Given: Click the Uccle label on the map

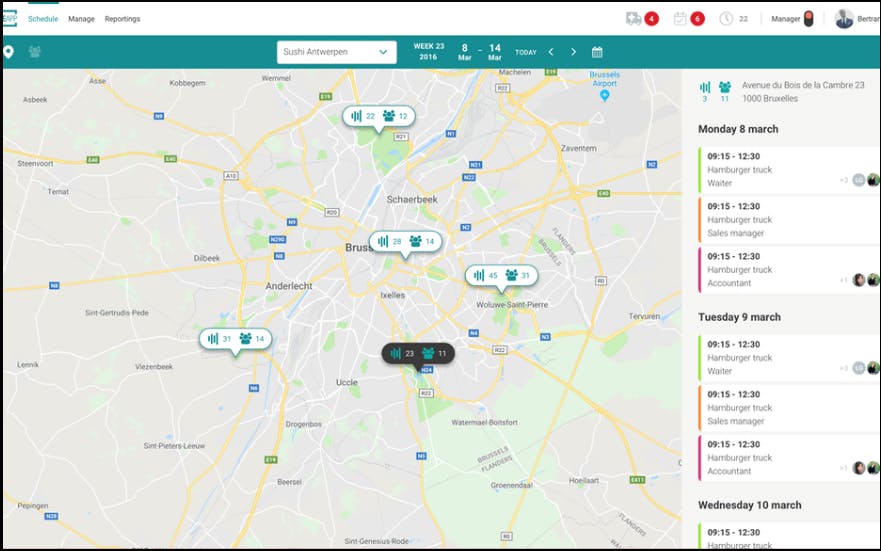Looking at the screenshot, I should [x=347, y=382].
